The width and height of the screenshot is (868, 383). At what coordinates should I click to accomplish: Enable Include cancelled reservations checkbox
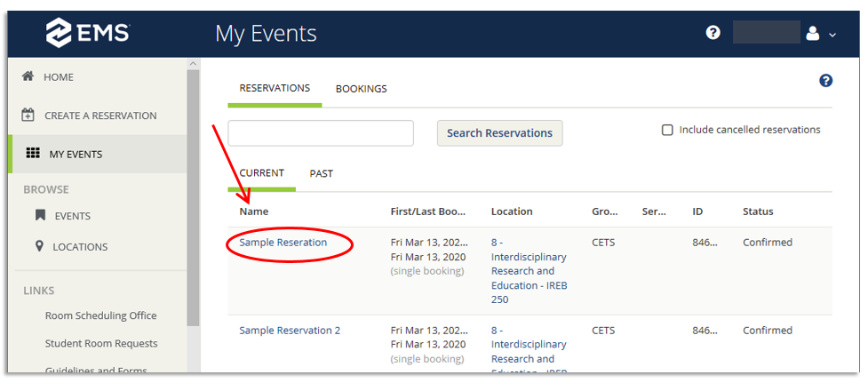667,131
